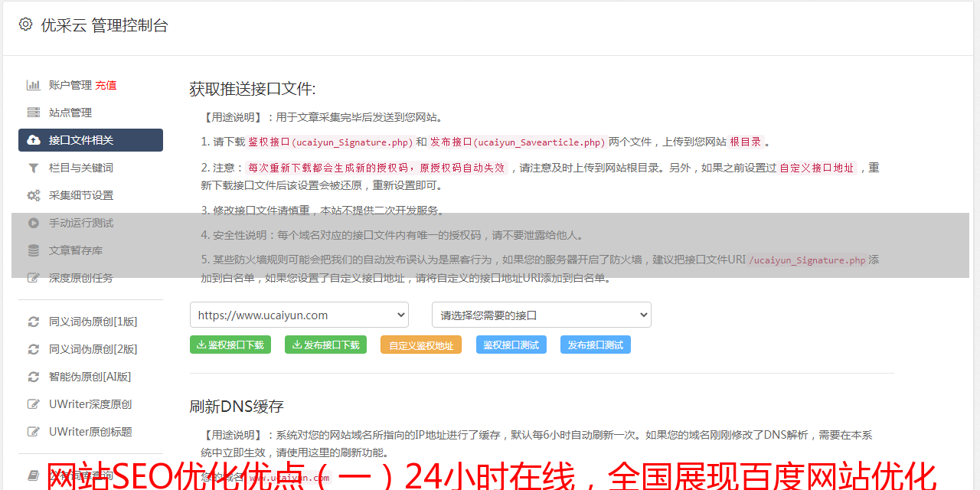Click the bar chart icon for 账户管理
Viewport: 980px width, 490px height.
34,85
